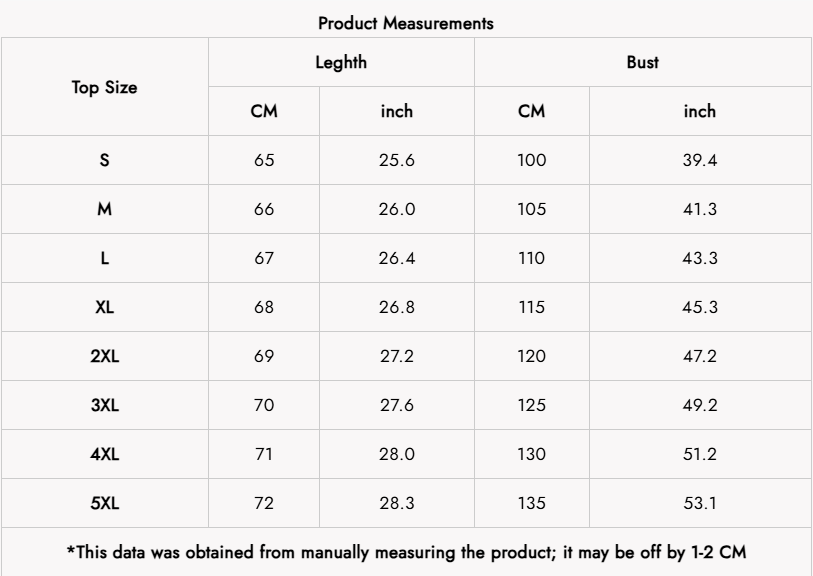Select the 4XL size row label

point(104,452)
